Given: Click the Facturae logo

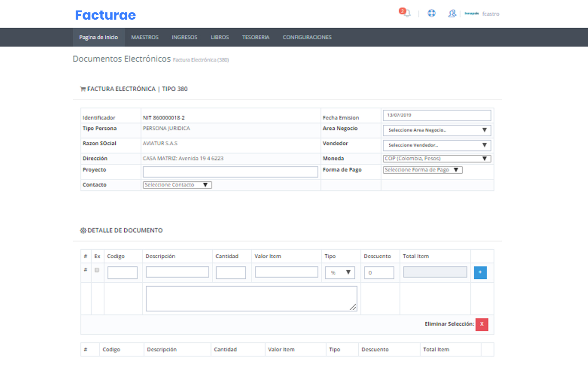Looking at the screenshot, I should click(105, 15).
